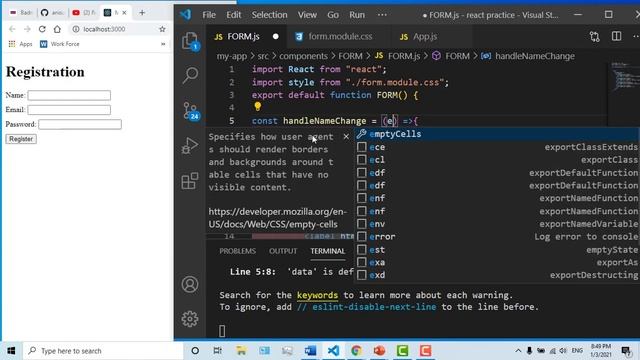Click the components breadcrumb segment
The width and height of the screenshot is (640, 360).
(303, 56)
